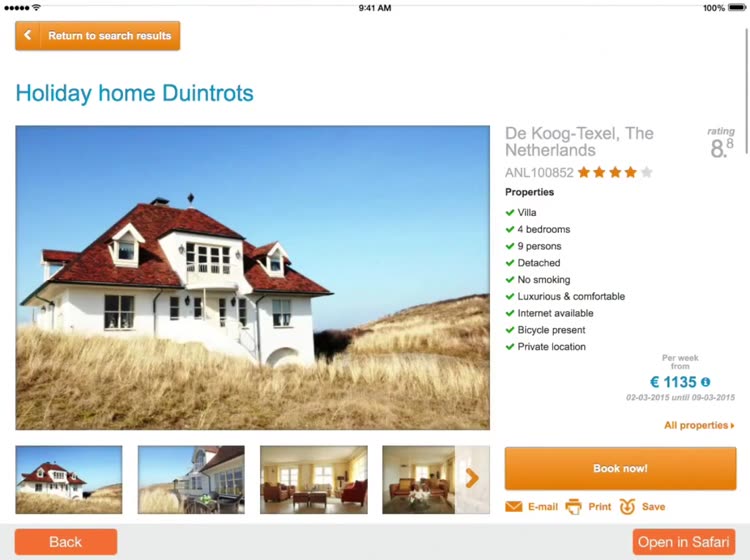This screenshot has height=560, width=750.
Task: Expand All properties link arrow
Action: tap(732, 426)
